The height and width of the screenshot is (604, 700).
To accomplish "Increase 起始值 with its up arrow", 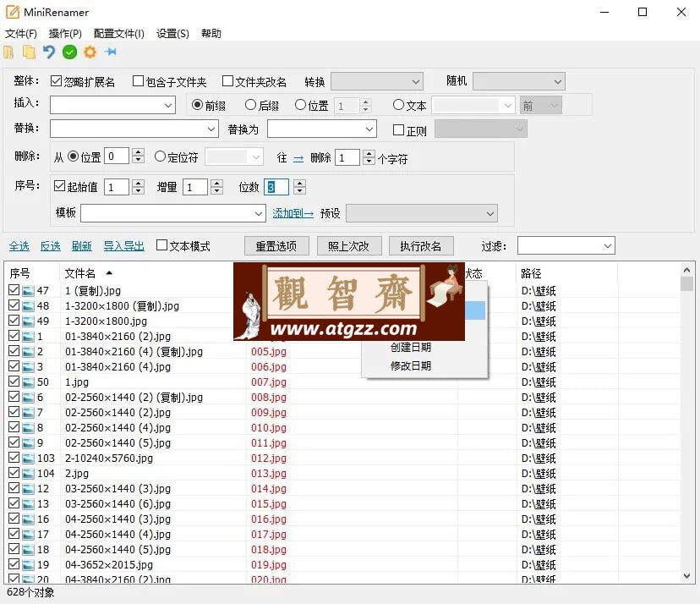I will click(139, 183).
